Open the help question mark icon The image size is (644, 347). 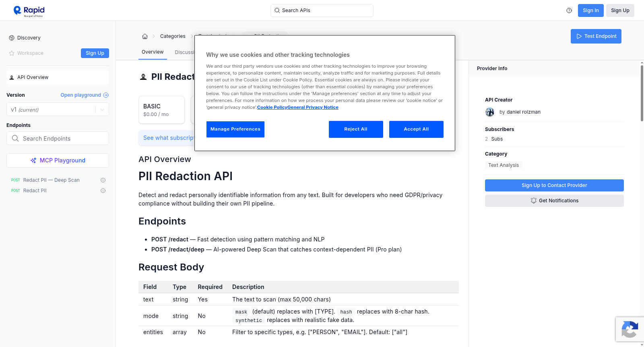pos(569,10)
